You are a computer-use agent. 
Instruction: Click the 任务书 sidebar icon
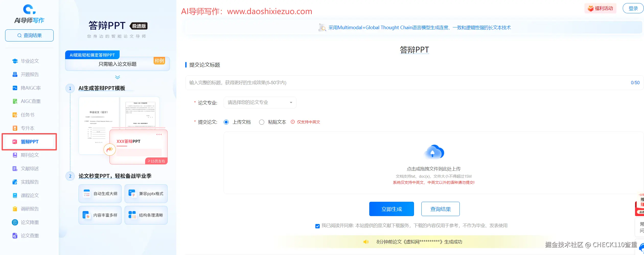[x=15, y=115]
